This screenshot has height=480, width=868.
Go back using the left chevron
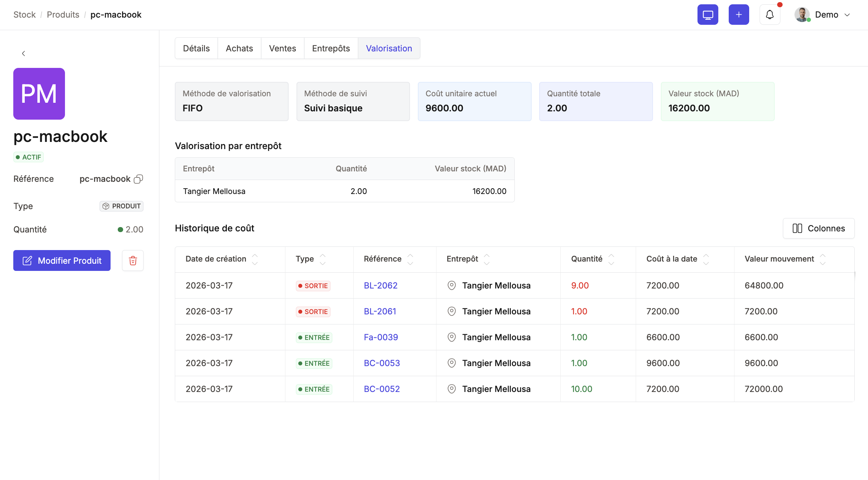click(x=24, y=54)
